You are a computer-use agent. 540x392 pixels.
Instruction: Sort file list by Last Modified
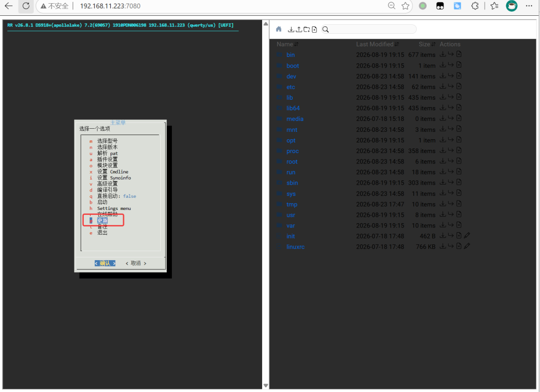(378, 44)
